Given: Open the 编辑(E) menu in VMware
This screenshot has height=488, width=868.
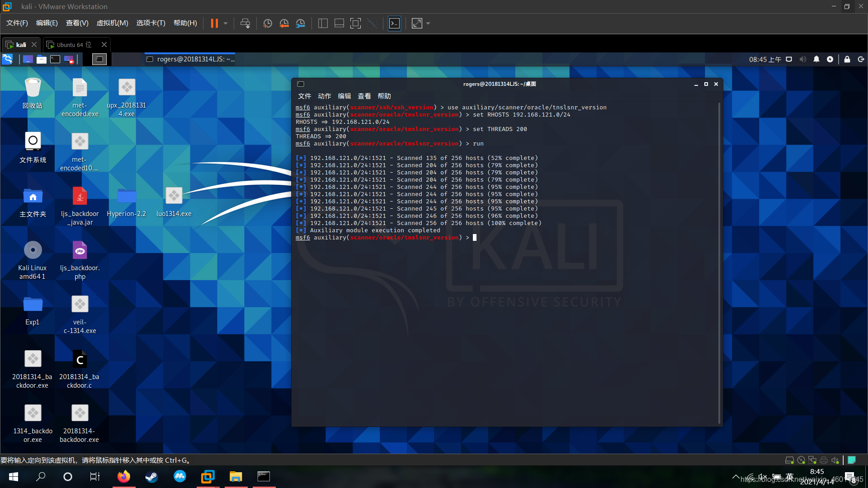Looking at the screenshot, I should pyautogui.click(x=47, y=23).
